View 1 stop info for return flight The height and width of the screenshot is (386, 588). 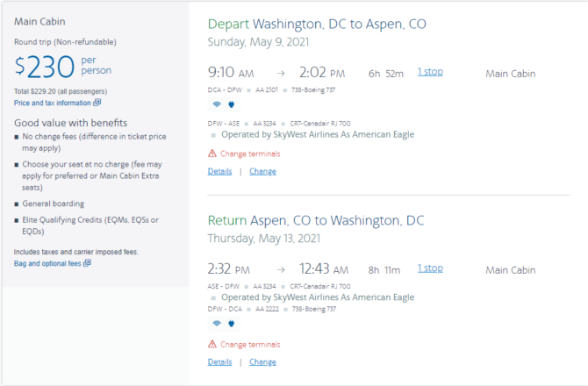(x=430, y=268)
